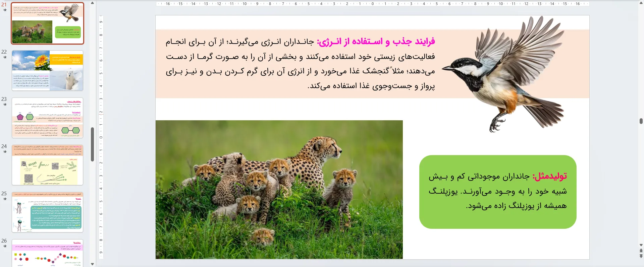The width and height of the screenshot is (644, 267).
Task: Click the animation star under slide number 23
Action: click(x=5, y=105)
